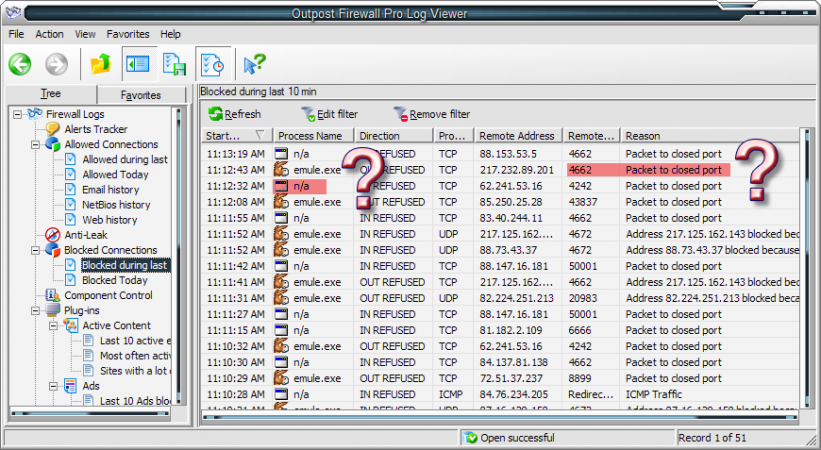Select Blocked during last tree item
This screenshot has width=821, height=450.
pyautogui.click(x=125, y=265)
